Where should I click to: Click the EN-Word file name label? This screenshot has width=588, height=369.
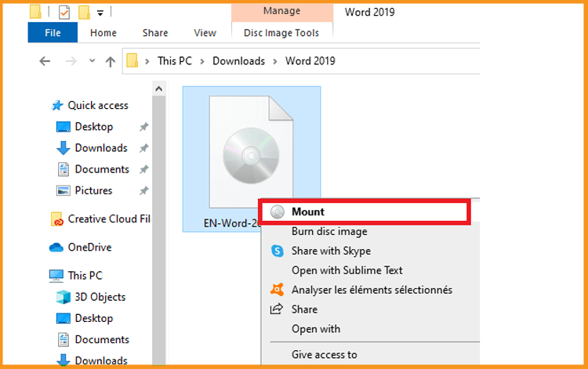coord(232,223)
